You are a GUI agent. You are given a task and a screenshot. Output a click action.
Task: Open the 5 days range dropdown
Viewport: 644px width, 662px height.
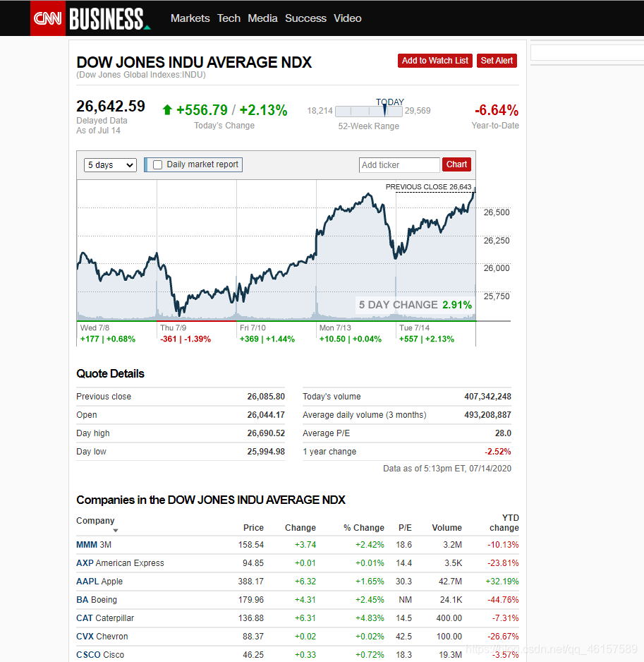click(110, 164)
